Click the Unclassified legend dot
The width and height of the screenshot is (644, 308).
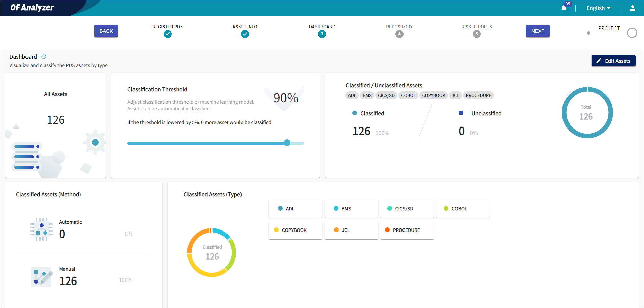tap(461, 113)
